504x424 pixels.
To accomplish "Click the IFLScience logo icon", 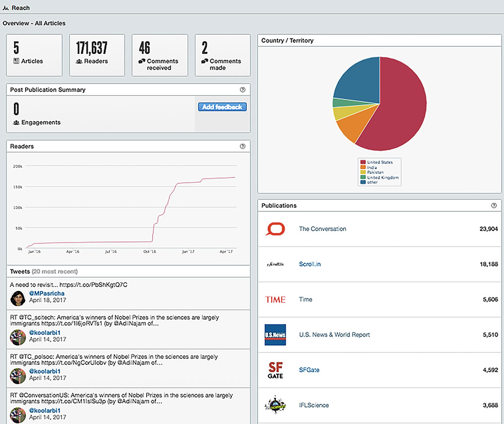I will [x=275, y=405].
